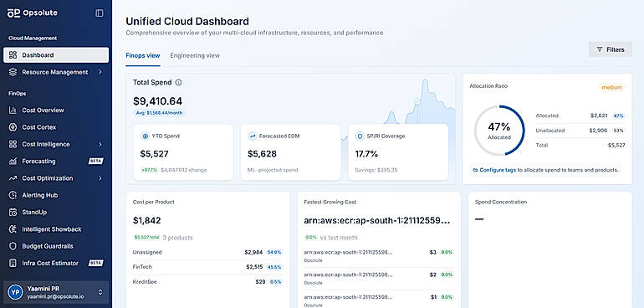Screen dimensions: 644x308
Task: Open the user account switcher arrows
Action: [x=100, y=292]
